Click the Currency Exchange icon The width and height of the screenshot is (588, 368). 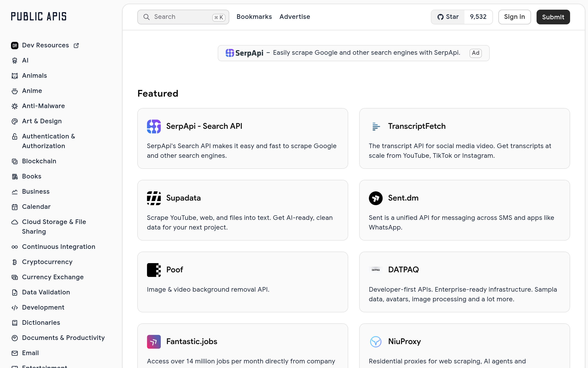14,277
